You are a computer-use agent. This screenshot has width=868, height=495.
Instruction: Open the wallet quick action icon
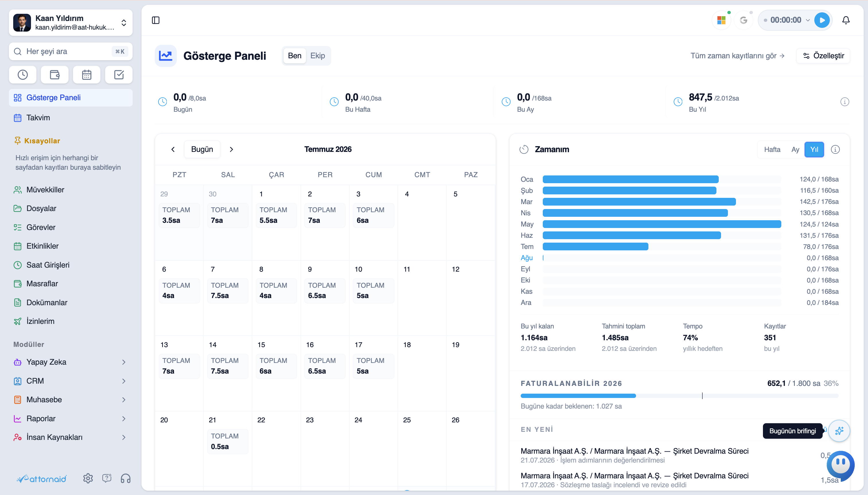(55, 75)
